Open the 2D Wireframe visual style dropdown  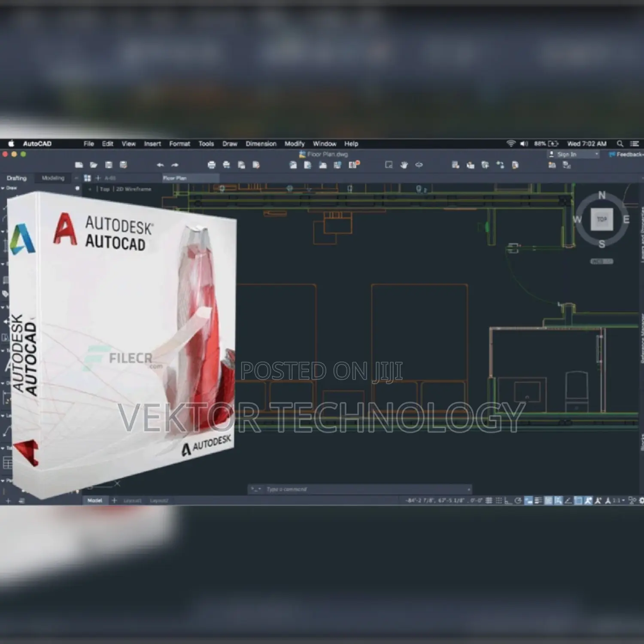(134, 189)
